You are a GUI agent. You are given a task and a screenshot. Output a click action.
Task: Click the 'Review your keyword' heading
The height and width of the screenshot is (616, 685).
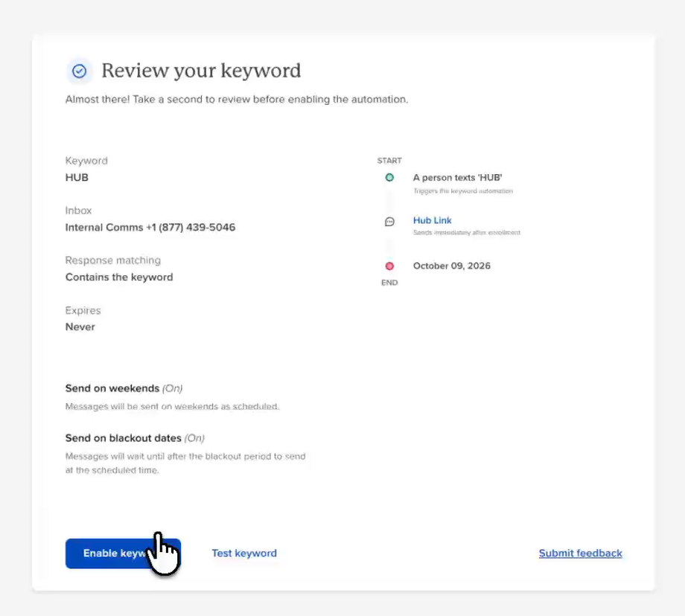(201, 71)
